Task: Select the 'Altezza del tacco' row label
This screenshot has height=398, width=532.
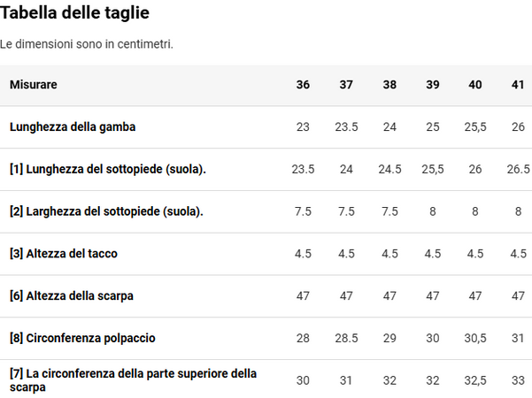Action: pyautogui.click(x=64, y=254)
